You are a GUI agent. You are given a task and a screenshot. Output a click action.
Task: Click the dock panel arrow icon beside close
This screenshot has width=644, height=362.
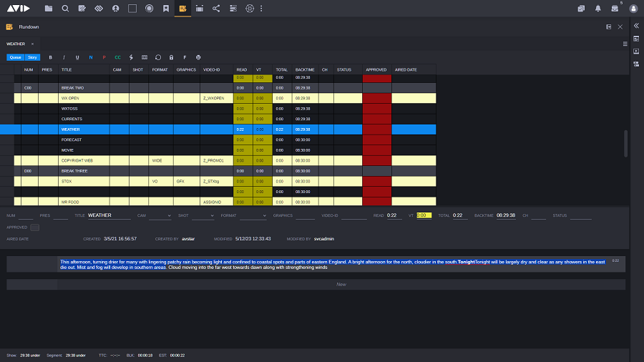[x=609, y=26]
